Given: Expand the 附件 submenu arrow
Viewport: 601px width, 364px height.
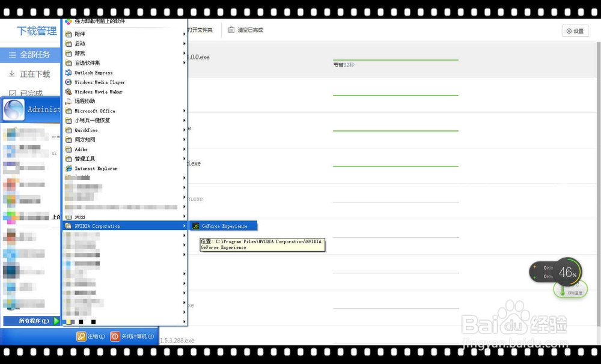Looking at the screenshot, I should [185, 34].
